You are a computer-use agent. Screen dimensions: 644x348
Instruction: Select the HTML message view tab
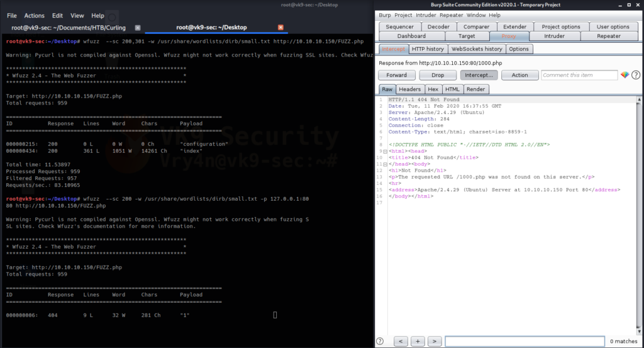(453, 89)
